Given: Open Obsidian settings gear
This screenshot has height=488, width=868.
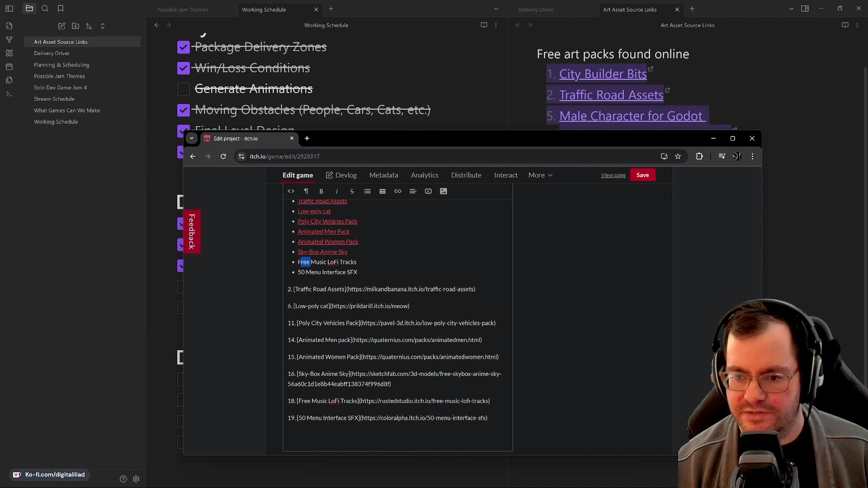Looking at the screenshot, I should (136, 479).
